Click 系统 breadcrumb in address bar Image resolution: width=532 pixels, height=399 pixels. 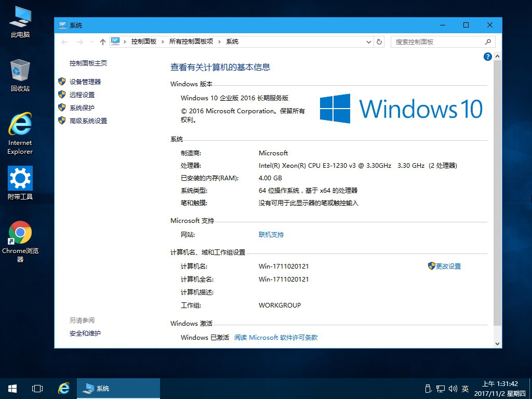pos(232,42)
